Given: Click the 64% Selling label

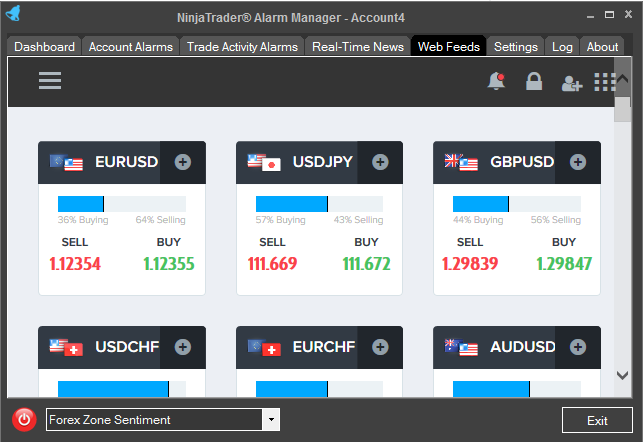Looking at the screenshot, I should (x=161, y=220).
